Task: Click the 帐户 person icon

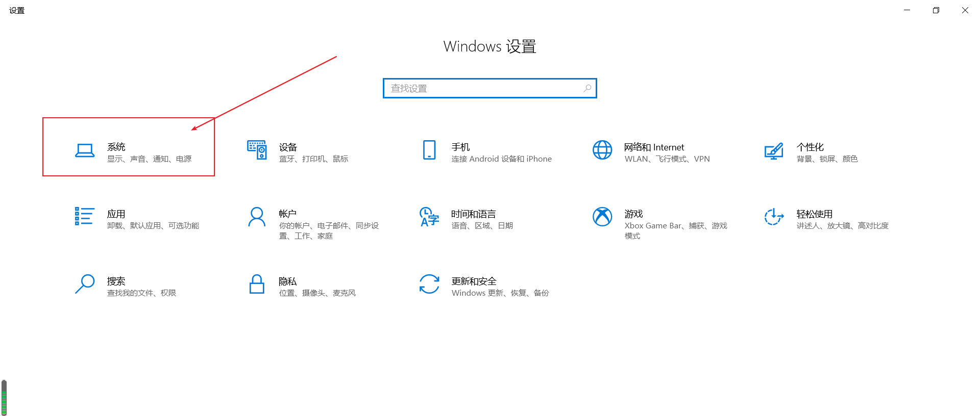Action: 257,217
